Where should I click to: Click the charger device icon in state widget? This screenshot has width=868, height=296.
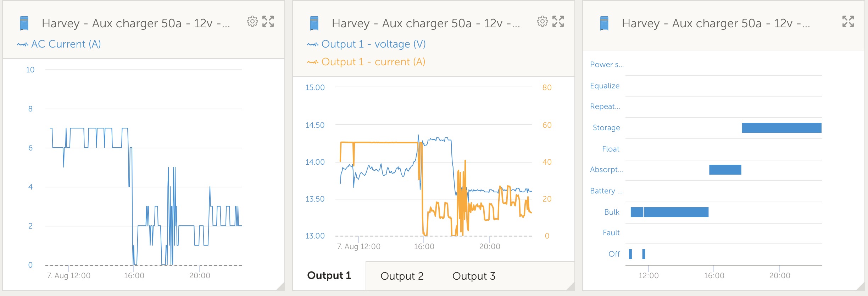tap(604, 23)
